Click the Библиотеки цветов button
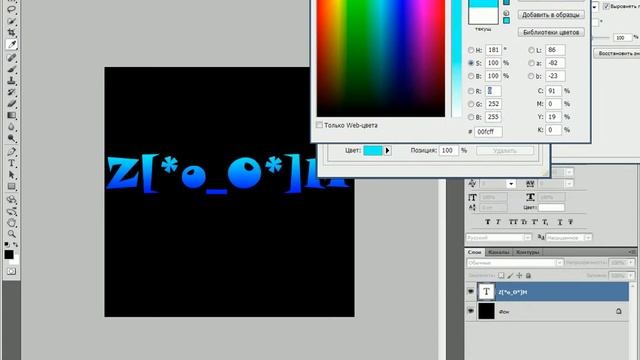 coord(551,32)
